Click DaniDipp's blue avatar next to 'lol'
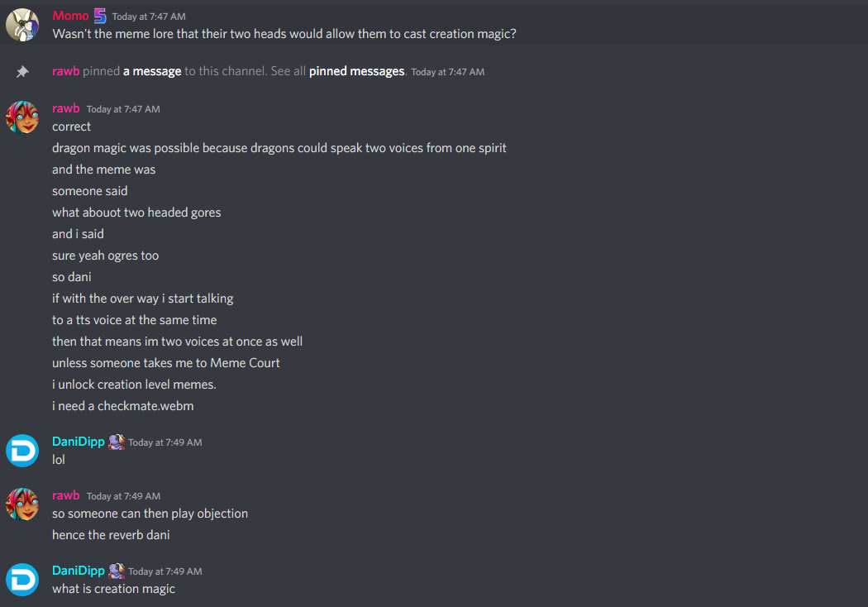 click(22, 451)
